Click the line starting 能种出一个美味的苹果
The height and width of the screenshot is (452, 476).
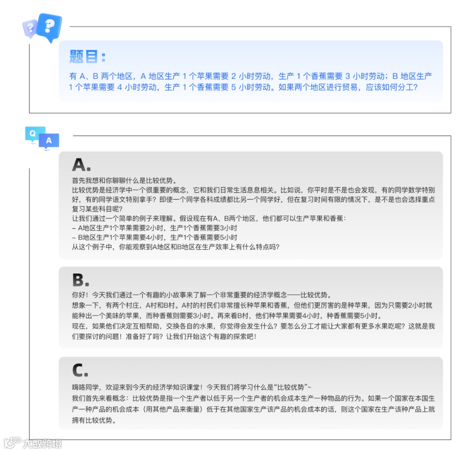(x=227, y=316)
